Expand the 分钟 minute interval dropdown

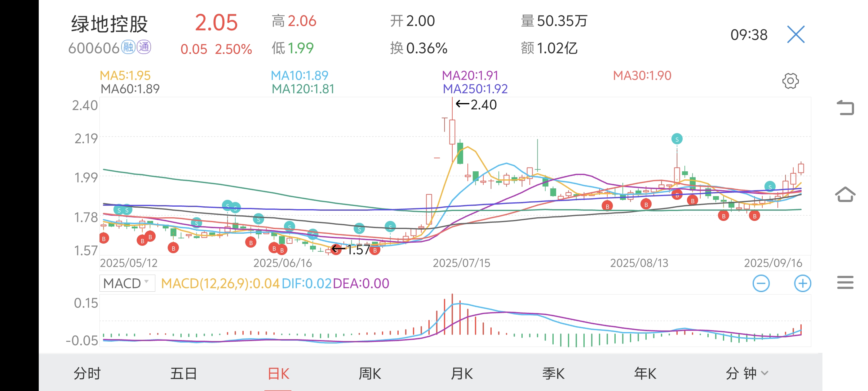pyautogui.click(x=747, y=373)
